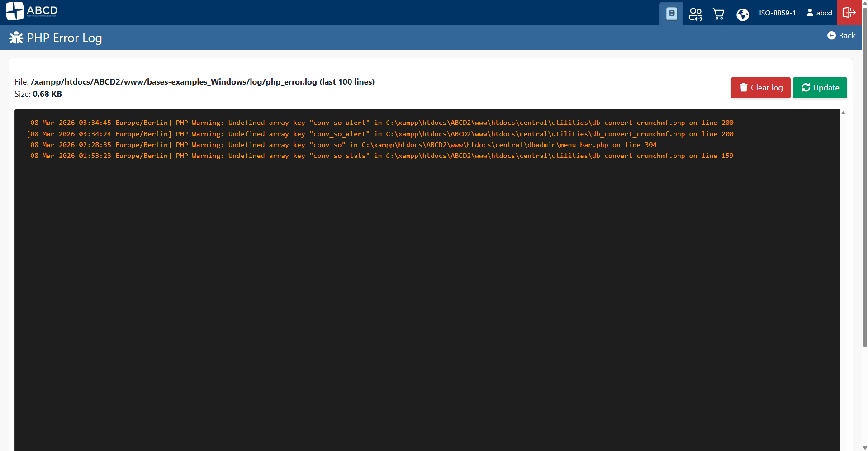Log out using the red exit-door icon

tap(849, 13)
